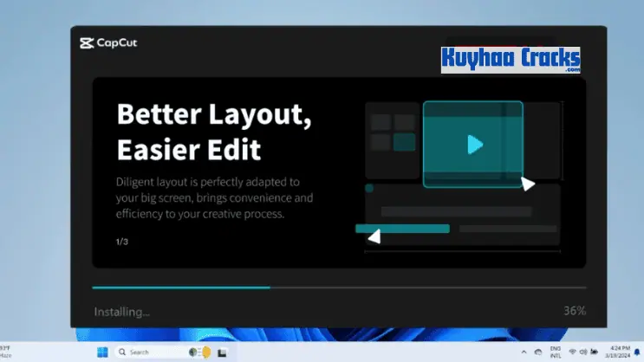
Task: Click the search highlight icon in the Search box
Action: [200, 352]
